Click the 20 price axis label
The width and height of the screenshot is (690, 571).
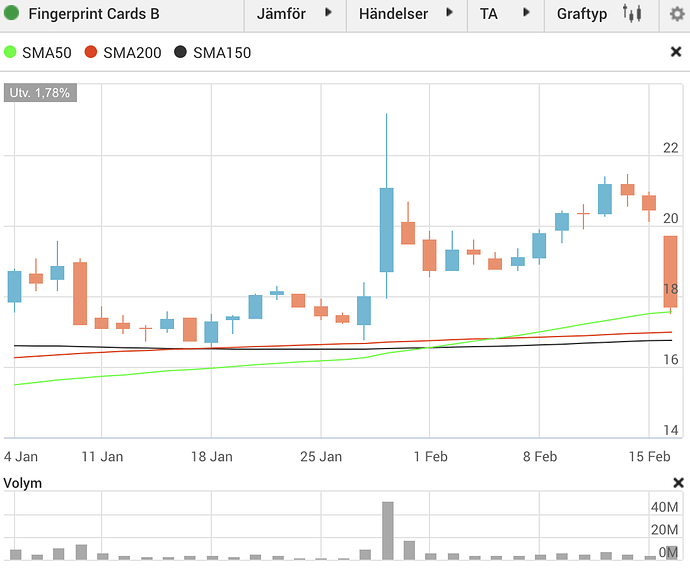pyautogui.click(x=671, y=218)
